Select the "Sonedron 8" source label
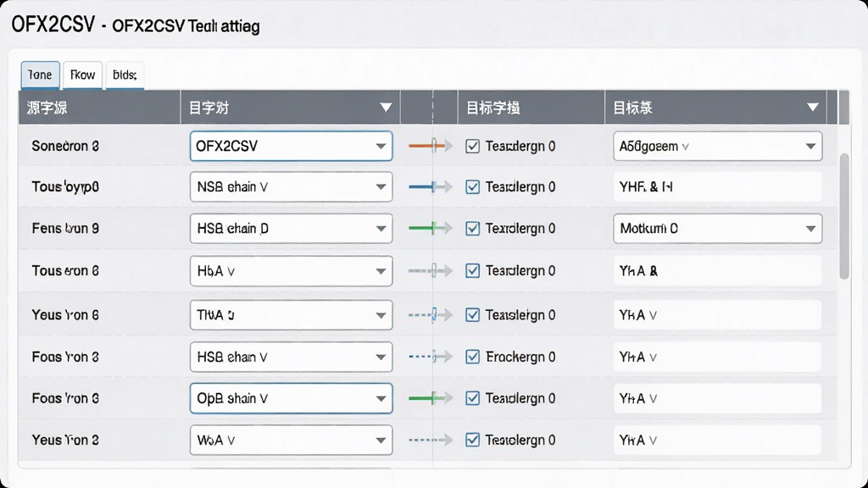868x488 pixels. pos(65,146)
